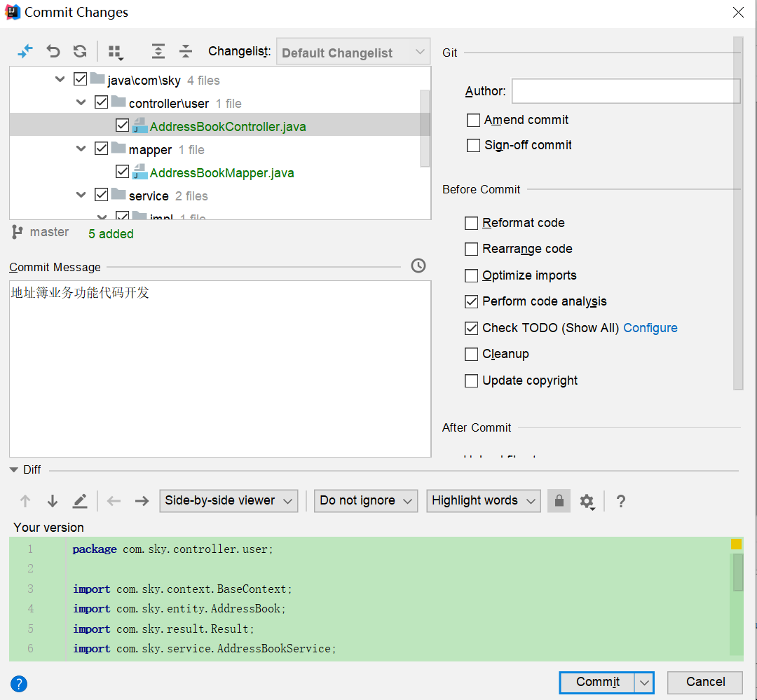Click the Commit button
This screenshot has height=700, width=757.
pyautogui.click(x=597, y=682)
